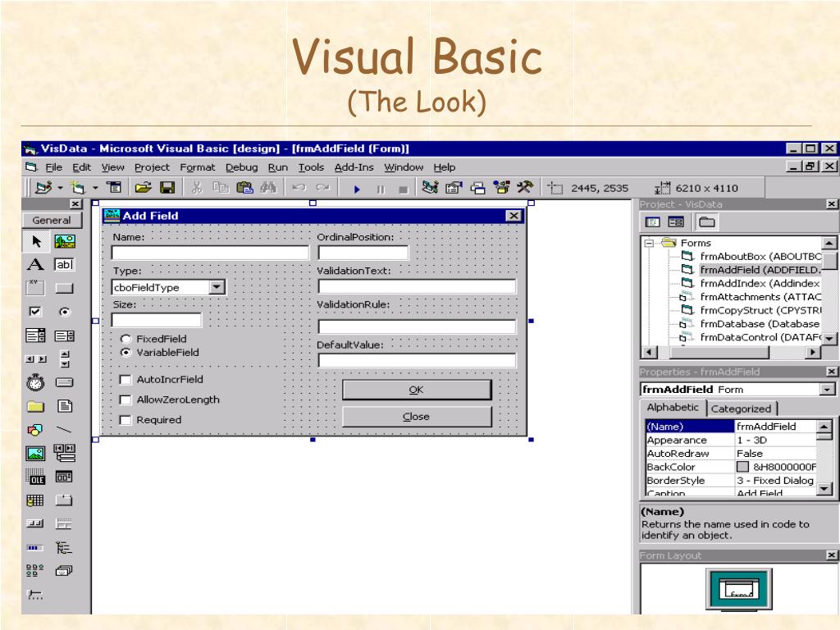
Task: Select the OptionButton tool in toolbox
Action: click(64, 311)
